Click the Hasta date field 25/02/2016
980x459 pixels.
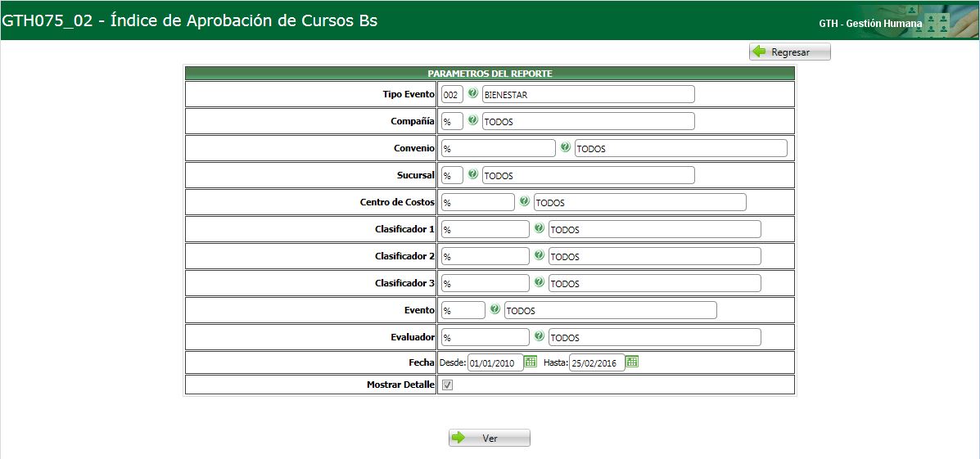point(597,362)
